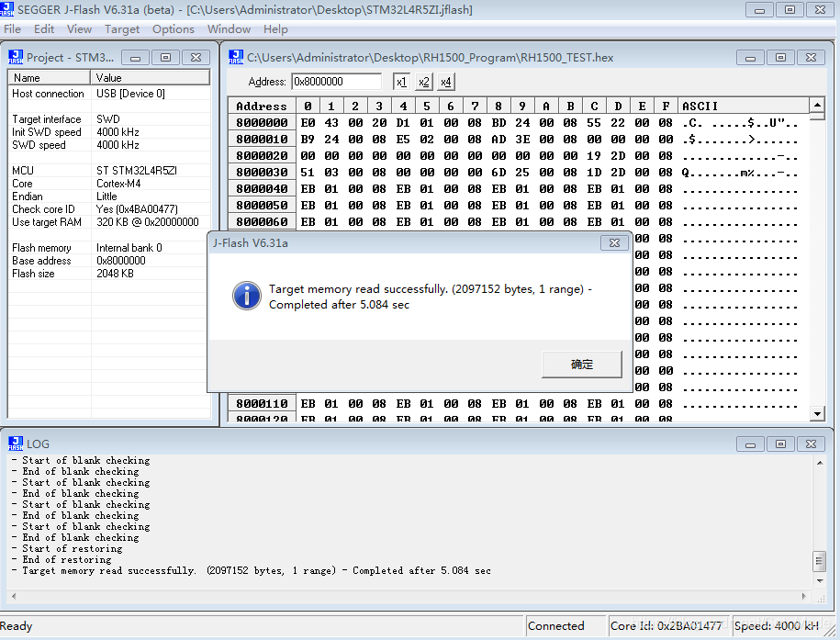Click hex view scroll up arrow
Screen dimensions: 840x640
817,105
